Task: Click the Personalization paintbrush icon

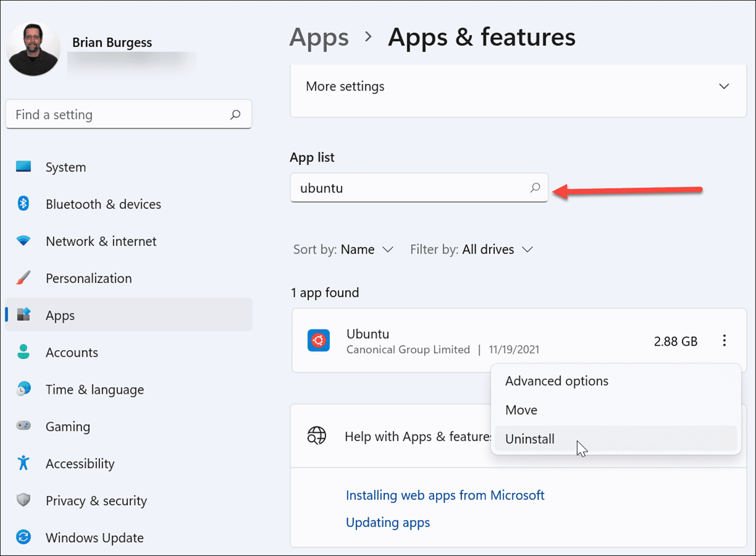Action: click(x=23, y=278)
